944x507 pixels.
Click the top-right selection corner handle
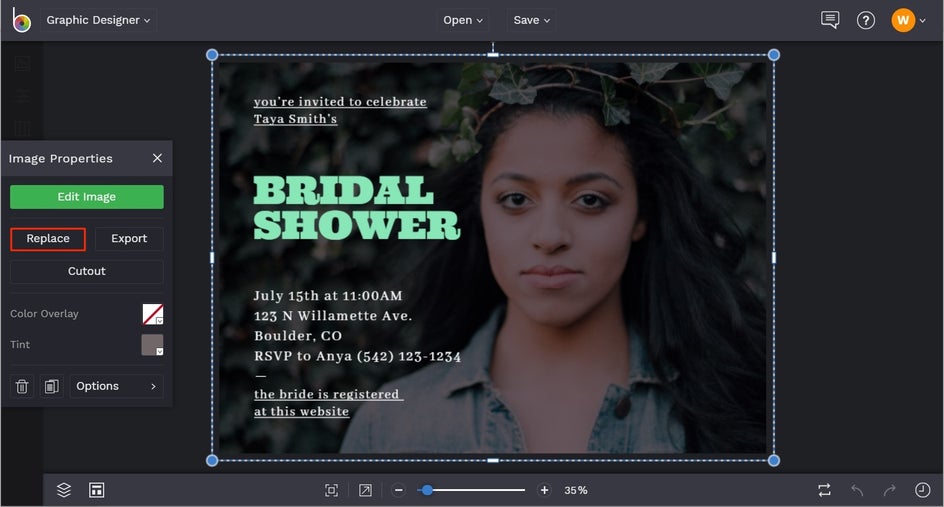pos(774,55)
